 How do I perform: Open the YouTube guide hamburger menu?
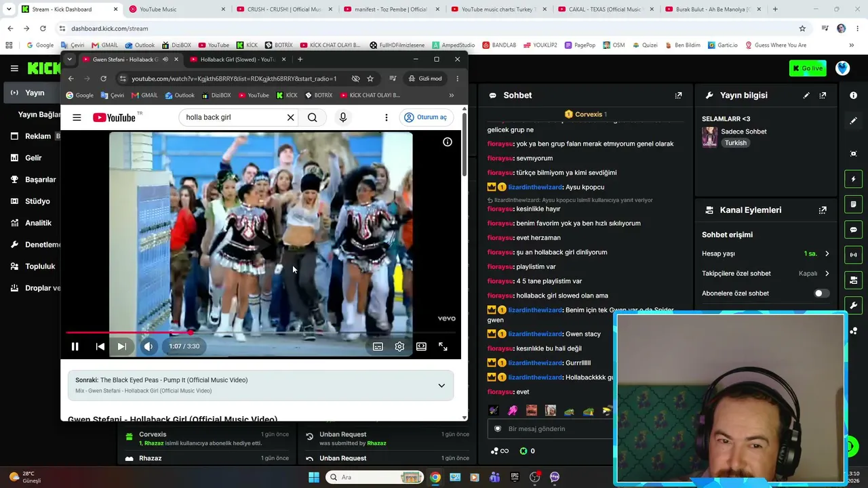pyautogui.click(x=77, y=117)
